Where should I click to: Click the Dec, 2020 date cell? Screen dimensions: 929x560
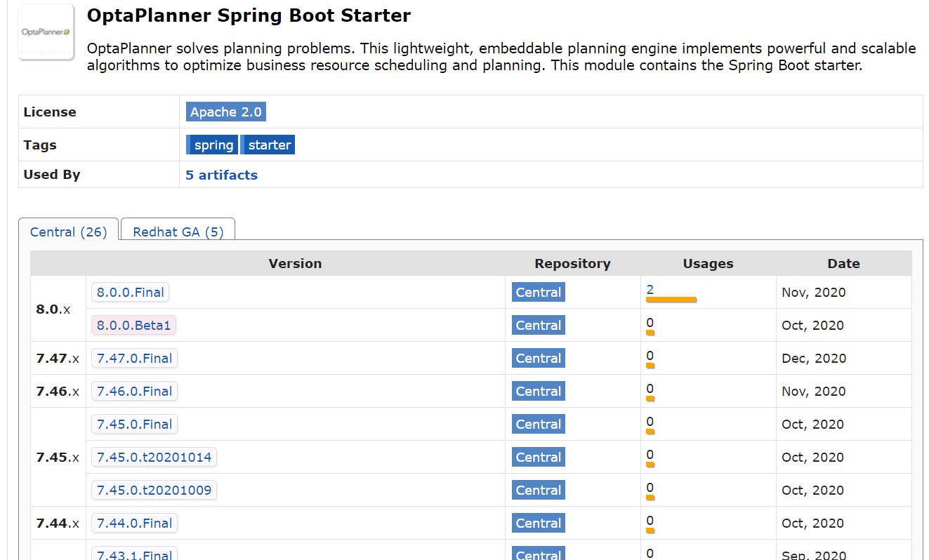[x=814, y=358]
